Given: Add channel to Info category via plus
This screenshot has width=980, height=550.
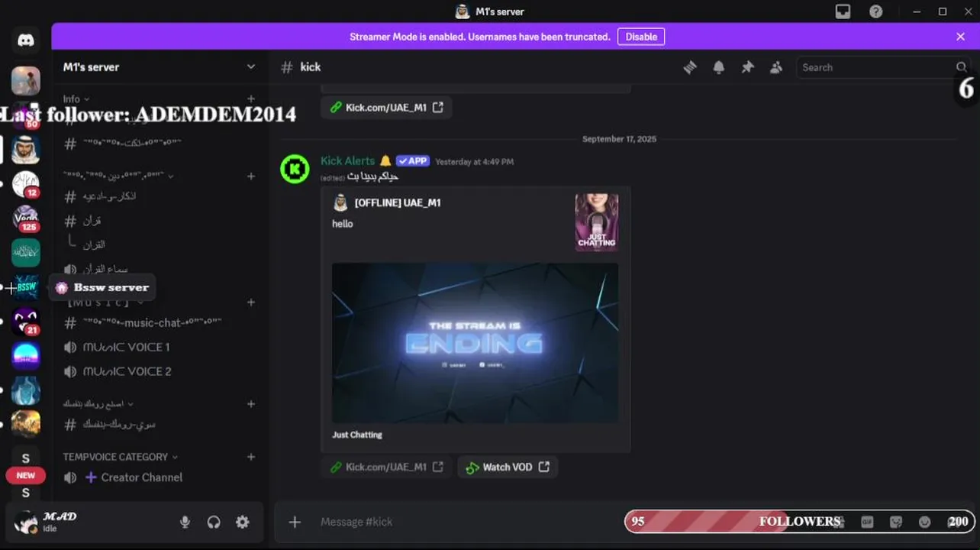Looking at the screenshot, I should [251, 99].
